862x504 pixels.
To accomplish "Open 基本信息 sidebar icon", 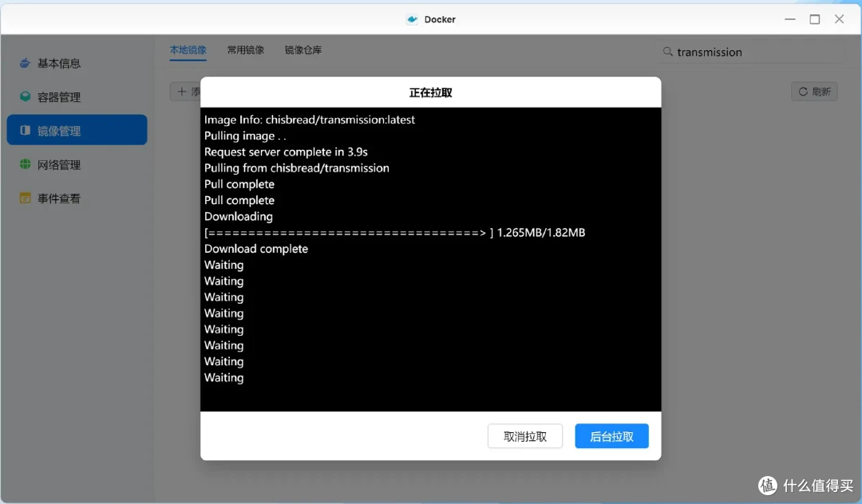I will coord(25,63).
